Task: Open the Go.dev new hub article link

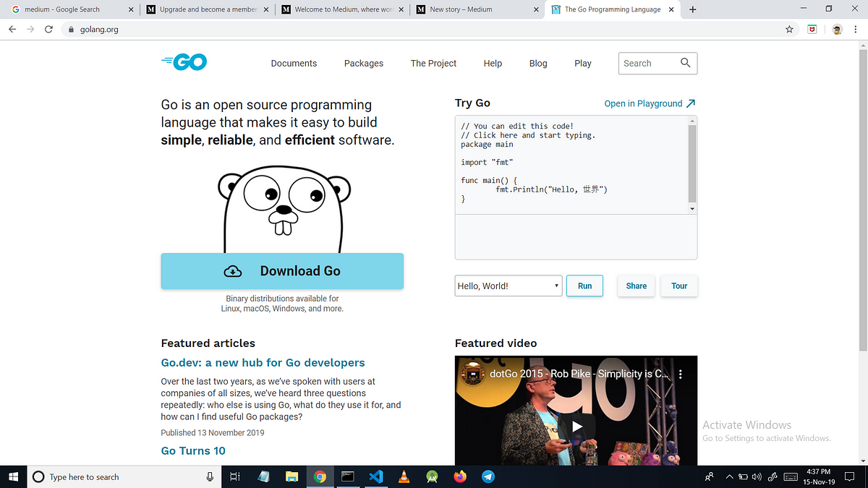Action: (263, 363)
